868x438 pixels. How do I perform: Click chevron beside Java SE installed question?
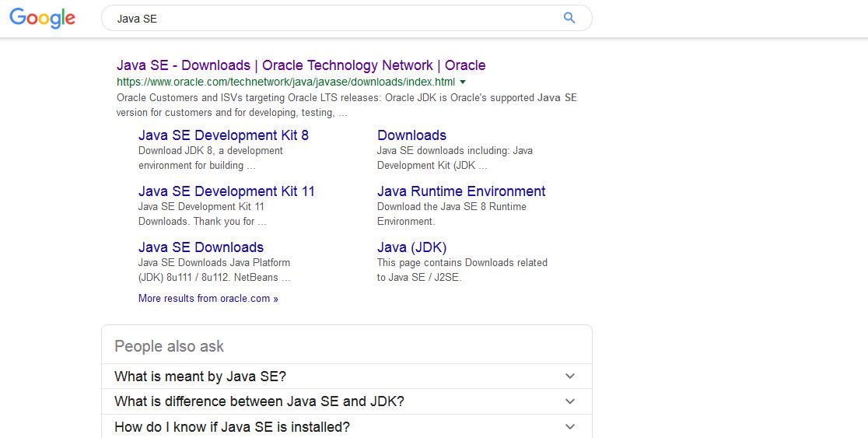(x=570, y=426)
